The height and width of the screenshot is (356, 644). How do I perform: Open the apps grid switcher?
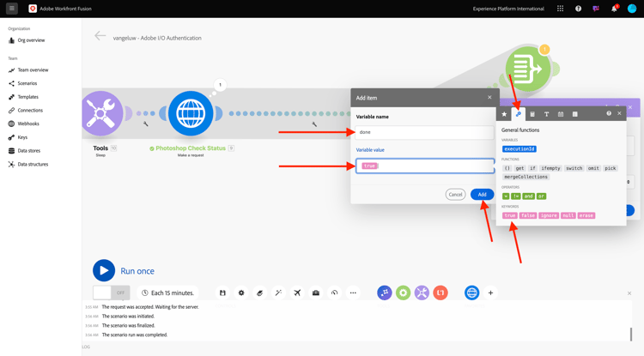(560, 9)
